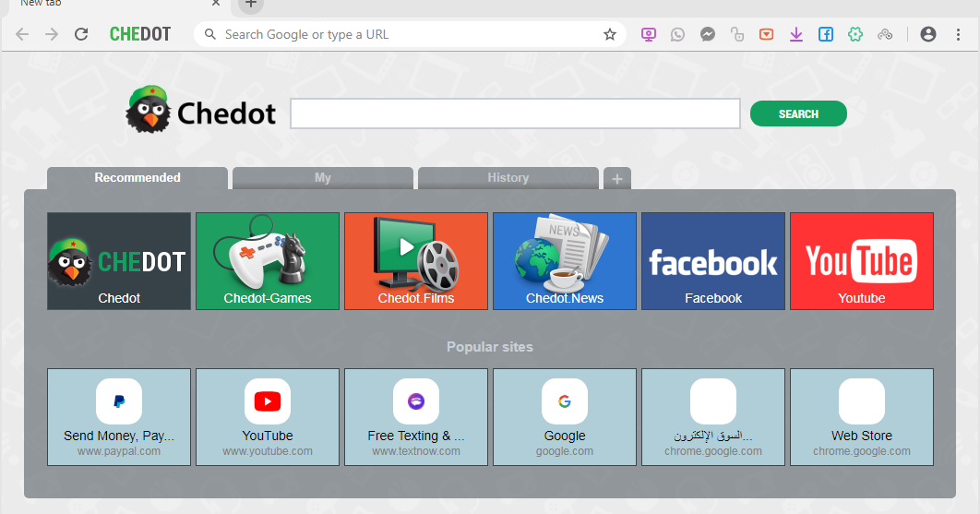This screenshot has height=514, width=980.
Task: Open a new browser tab with plus
Action: (251, 5)
